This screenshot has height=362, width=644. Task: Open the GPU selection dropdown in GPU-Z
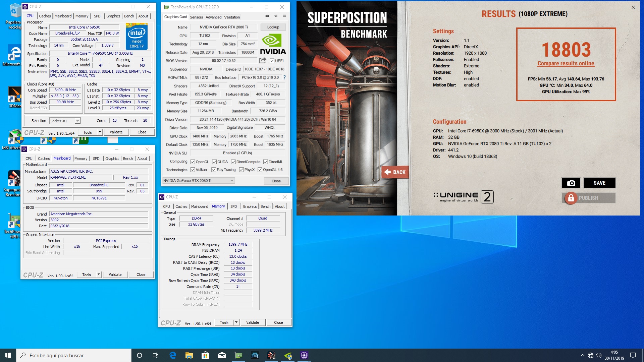[x=199, y=181]
